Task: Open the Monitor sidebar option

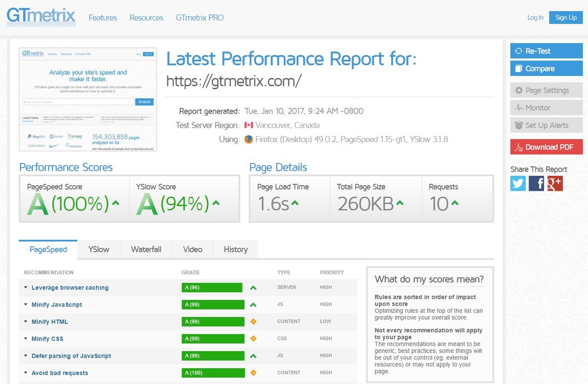Action: click(546, 107)
